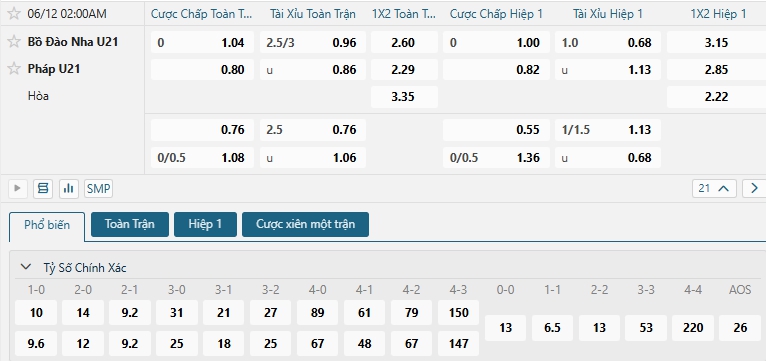Choose correct score 1-1 odds 6.5
Viewport: 766px width, 361px height.
click(552, 328)
